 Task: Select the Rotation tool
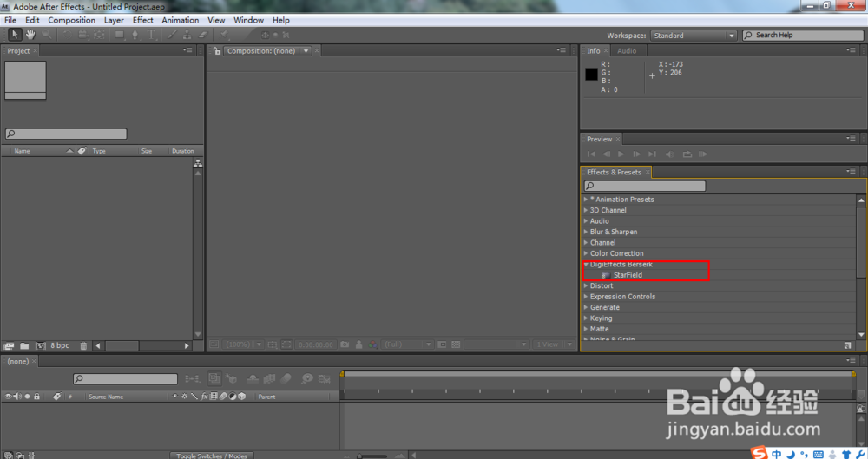pyautogui.click(x=67, y=35)
